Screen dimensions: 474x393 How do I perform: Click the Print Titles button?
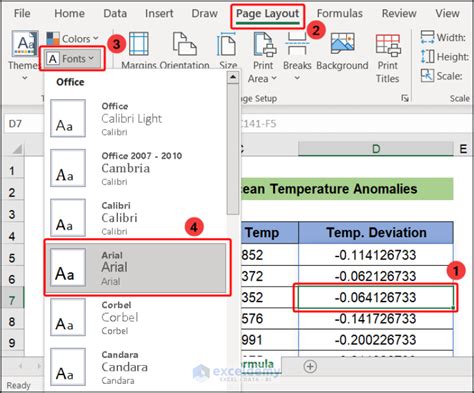(388, 58)
